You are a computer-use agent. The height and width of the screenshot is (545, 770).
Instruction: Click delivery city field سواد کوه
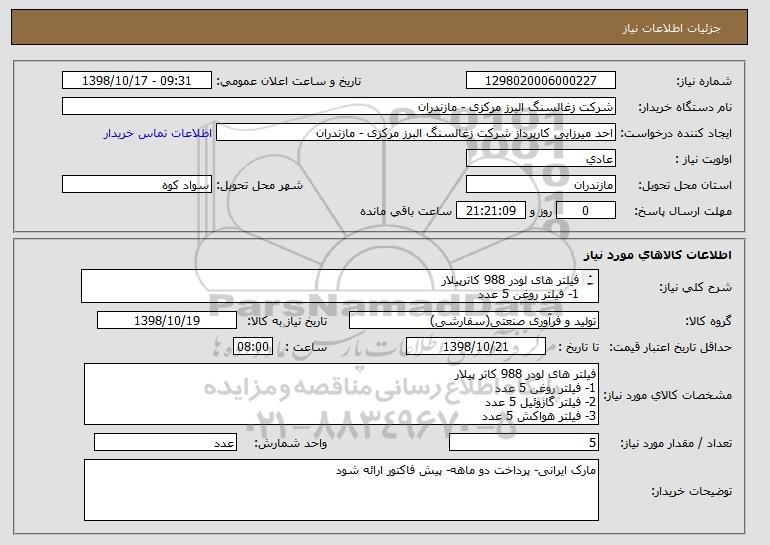tap(137, 185)
